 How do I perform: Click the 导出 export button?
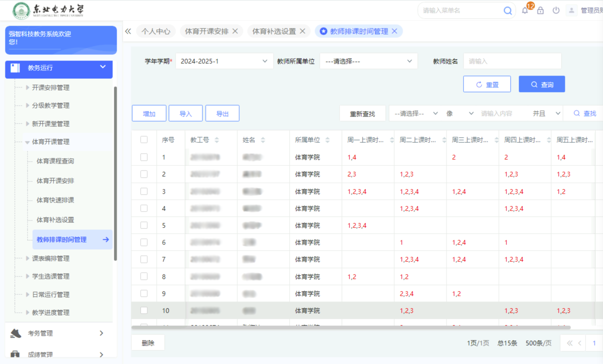[x=222, y=114]
